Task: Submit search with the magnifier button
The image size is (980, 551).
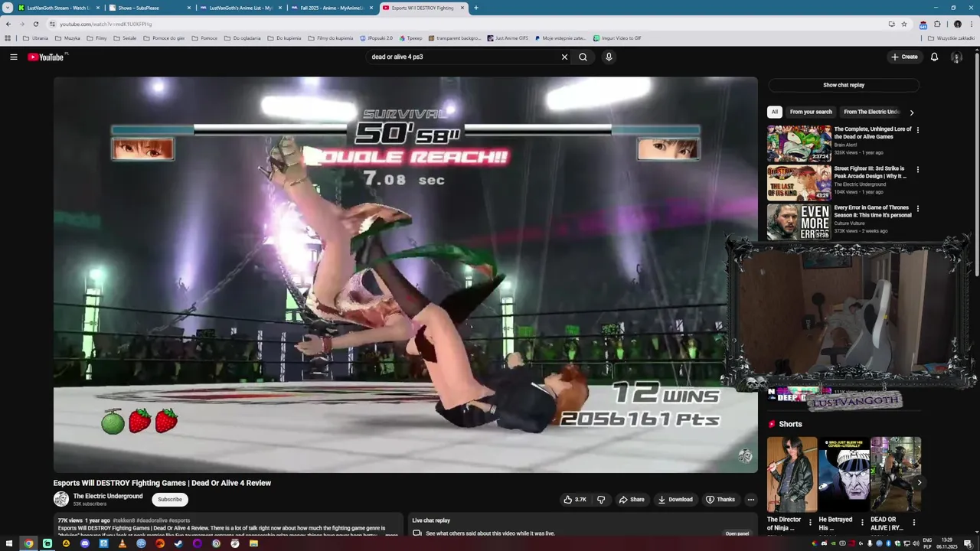Action: coord(583,57)
